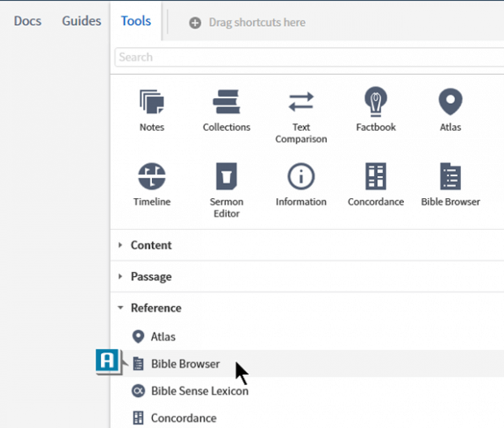Screen dimensions: 504x428
Task: Select Concordance in the Reference list
Action: pos(183,418)
